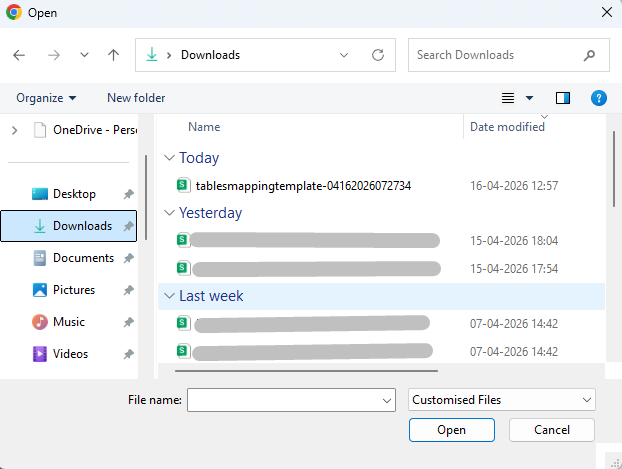
Task: Toggle the preview pane
Action: [563, 98]
